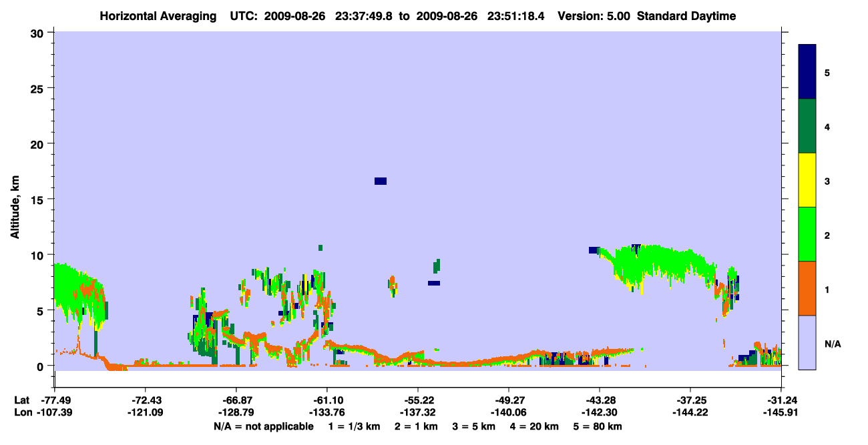Click the latitude value -72.43

(x=146, y=400)
